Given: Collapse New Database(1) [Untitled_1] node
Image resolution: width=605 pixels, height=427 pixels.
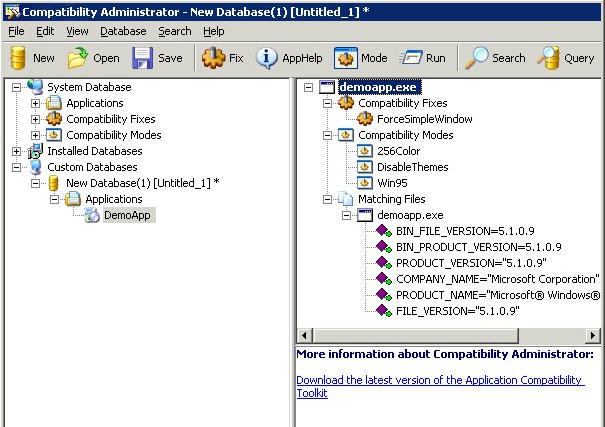Looking at the screenshot, I should (x=35, y=183).
